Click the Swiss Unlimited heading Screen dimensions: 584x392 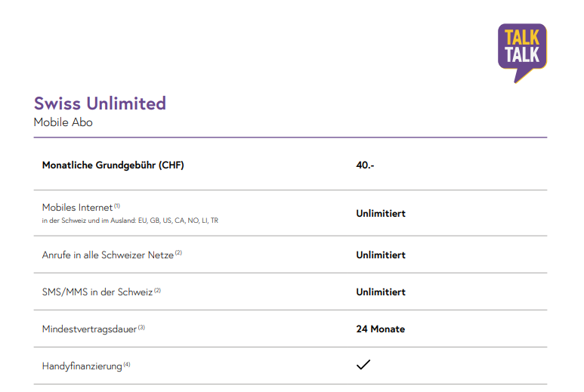[100, 103]
